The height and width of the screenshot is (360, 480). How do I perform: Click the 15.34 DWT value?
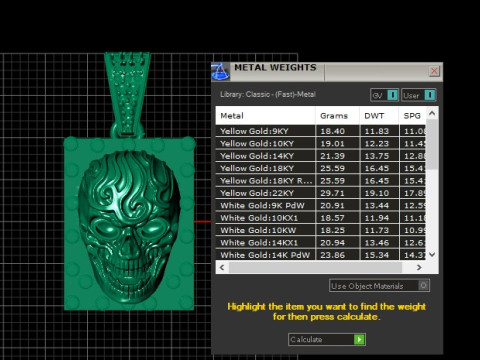point(377,255)
